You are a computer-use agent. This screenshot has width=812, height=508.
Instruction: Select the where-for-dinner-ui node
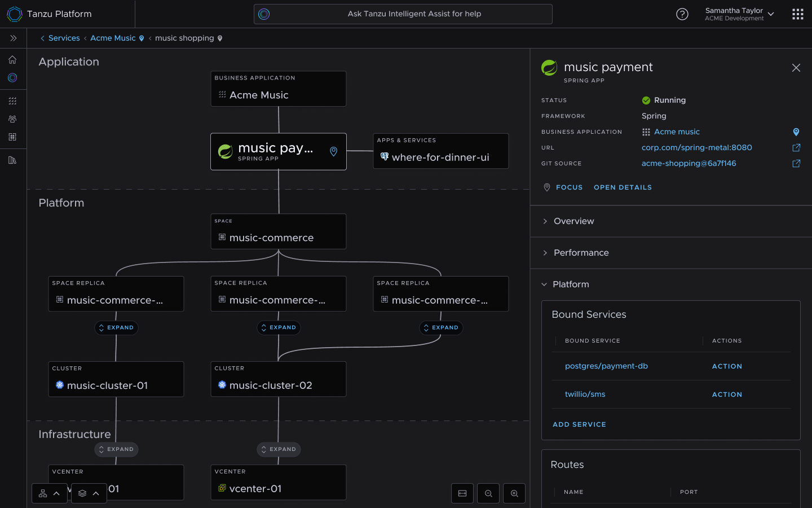pos(441,151)
